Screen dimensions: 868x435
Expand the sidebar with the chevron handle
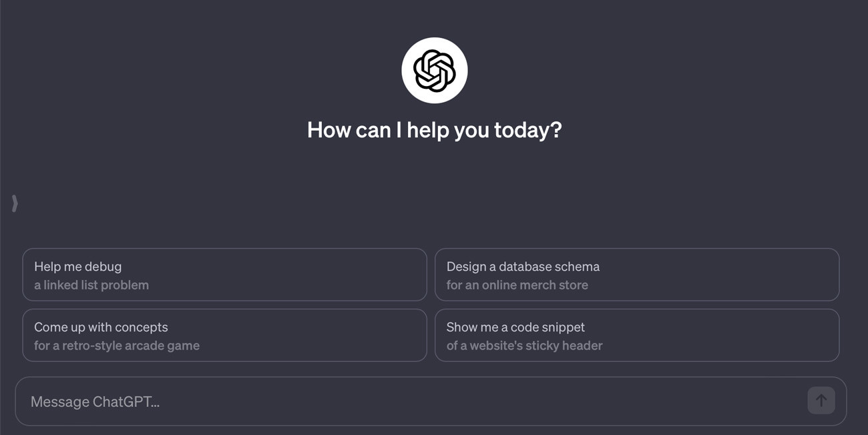point(15,203)
